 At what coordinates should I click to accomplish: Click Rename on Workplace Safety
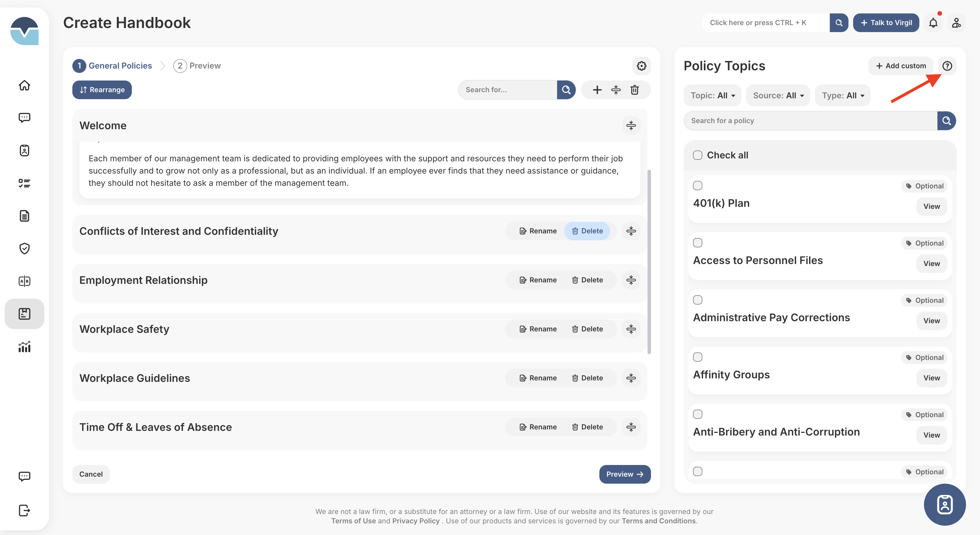point(538,329)
